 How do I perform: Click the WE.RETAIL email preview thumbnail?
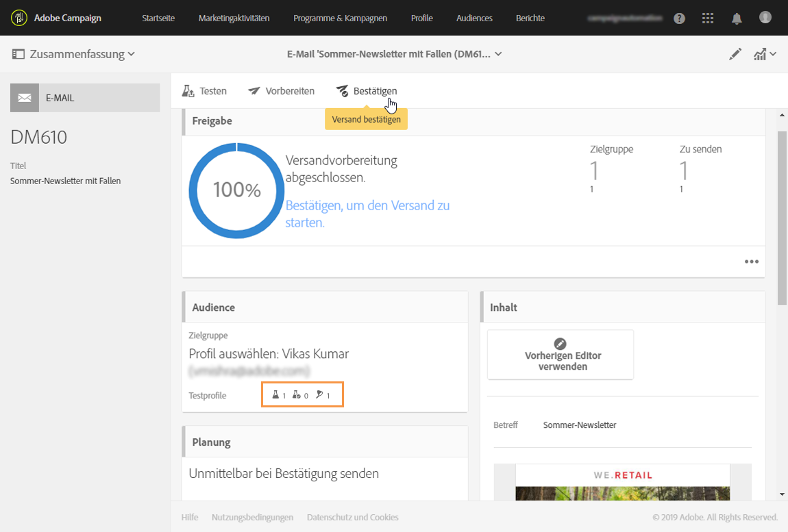(623, 482)
